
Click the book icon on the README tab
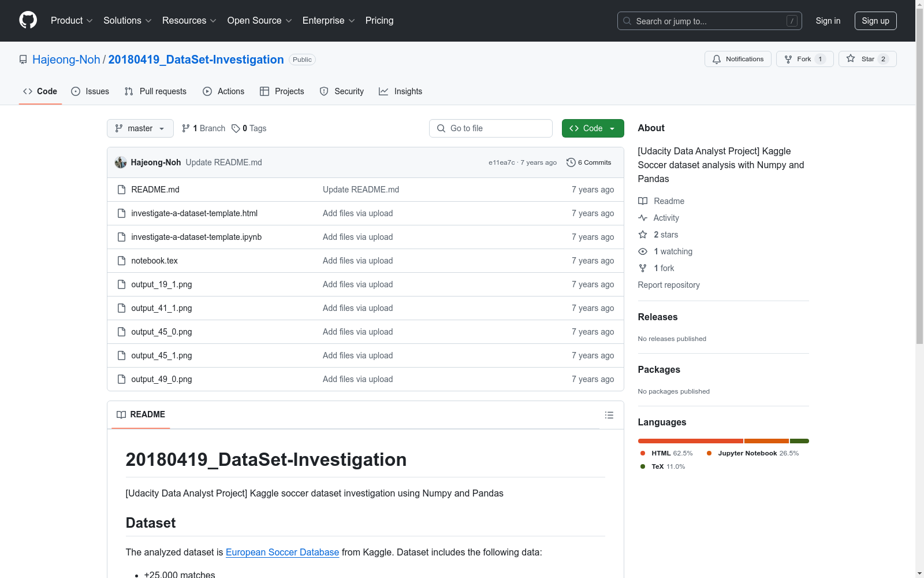click(121, 414)
